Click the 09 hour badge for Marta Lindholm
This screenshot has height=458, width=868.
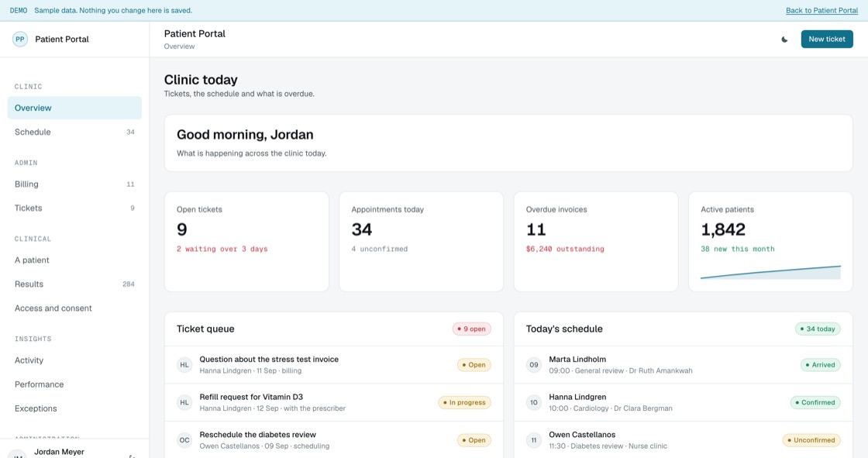534,365
